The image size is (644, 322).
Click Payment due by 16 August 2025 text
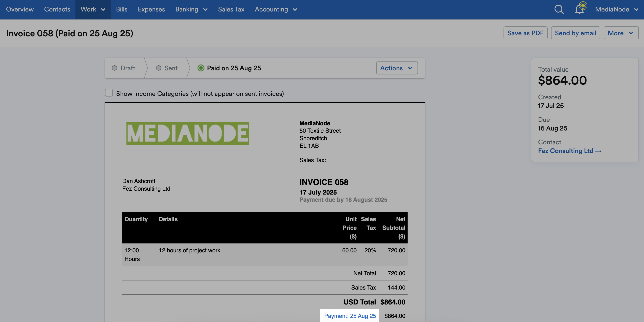tap(343, 200)
